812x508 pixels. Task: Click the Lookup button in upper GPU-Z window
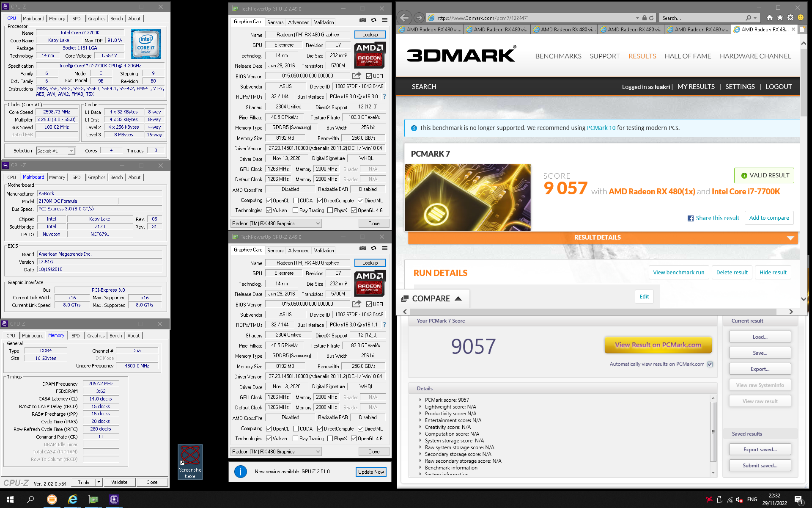pos(370,35)
